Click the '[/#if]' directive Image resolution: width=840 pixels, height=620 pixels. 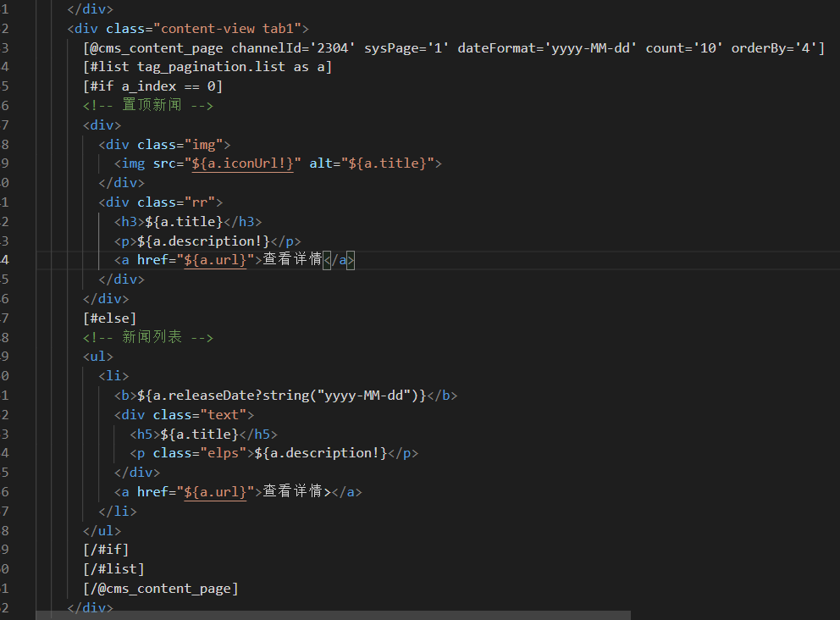point(106,550)
